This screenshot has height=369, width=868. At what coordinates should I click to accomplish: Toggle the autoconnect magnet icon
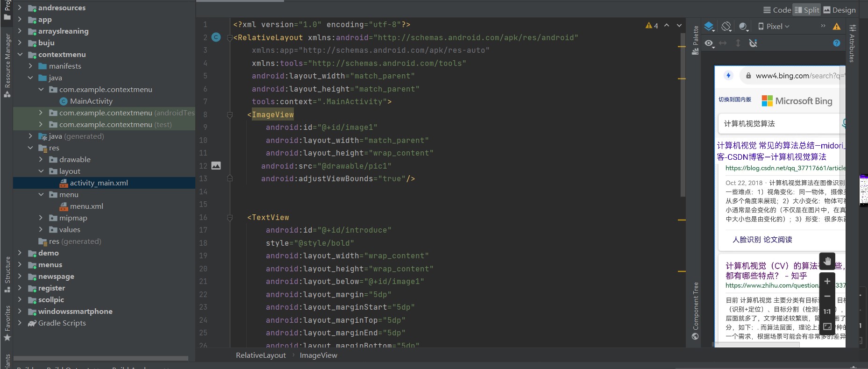click(x=753, y=43)
